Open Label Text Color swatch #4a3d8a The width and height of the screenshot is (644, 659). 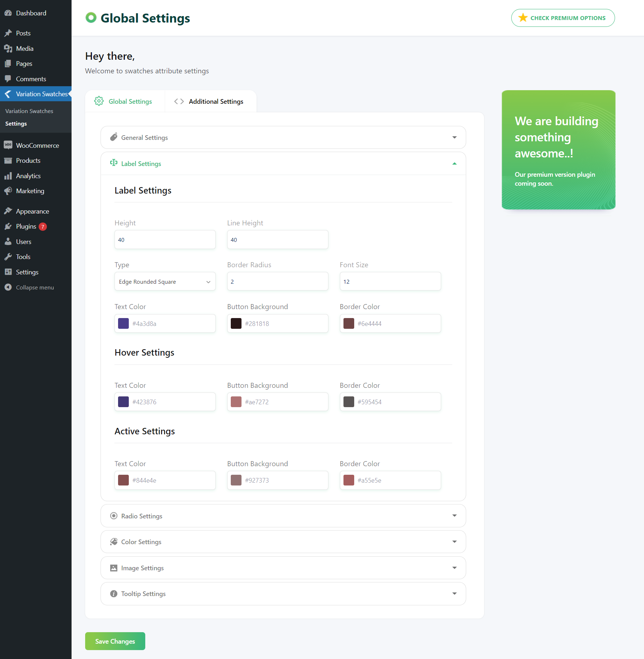click(x=123, y=323)
